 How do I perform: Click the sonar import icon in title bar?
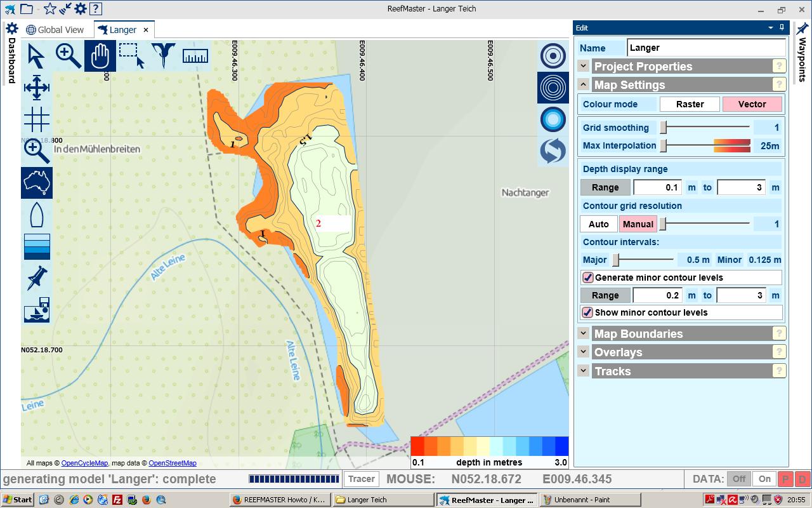tap(65, 9)
